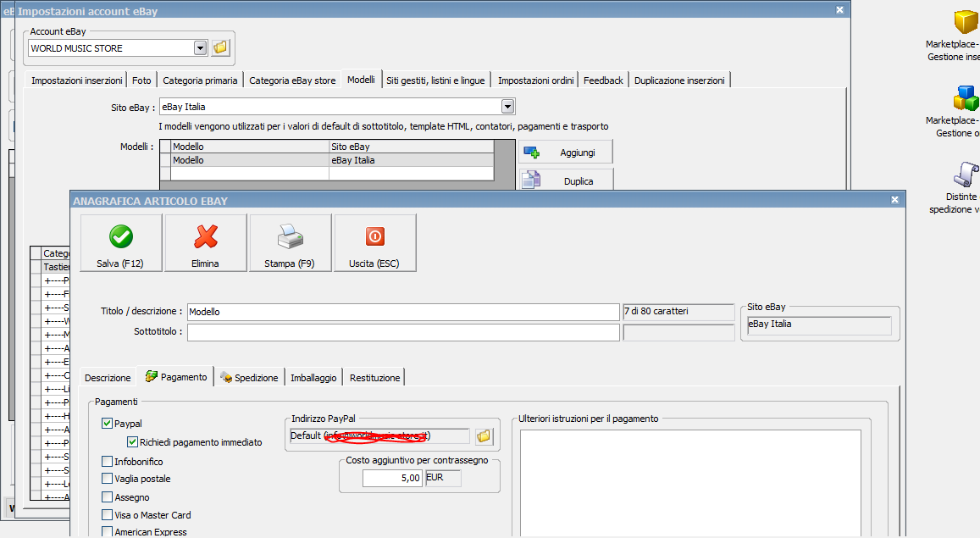
Task: Click the Modello column header in Modelli table
Action: [250, 147]
